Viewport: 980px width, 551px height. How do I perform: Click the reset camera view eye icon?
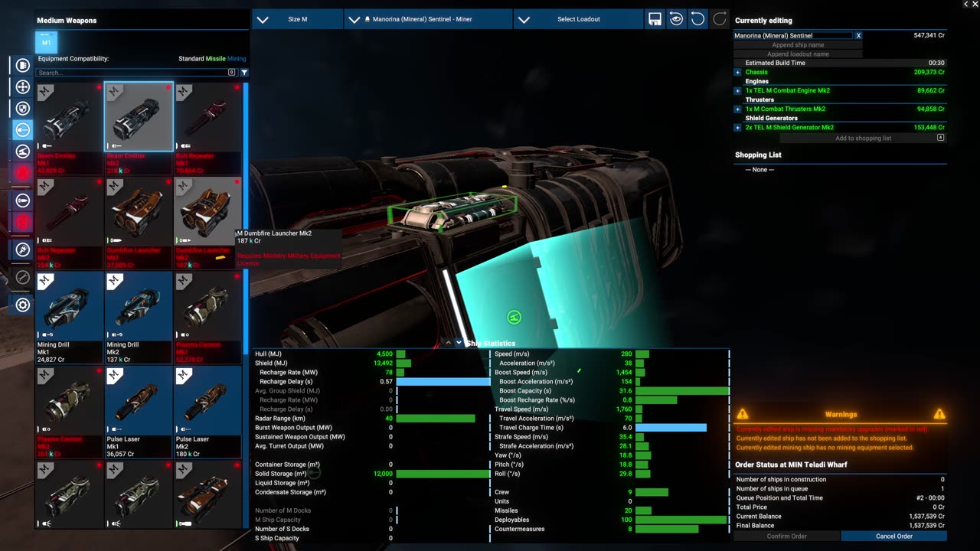[676, 19]
